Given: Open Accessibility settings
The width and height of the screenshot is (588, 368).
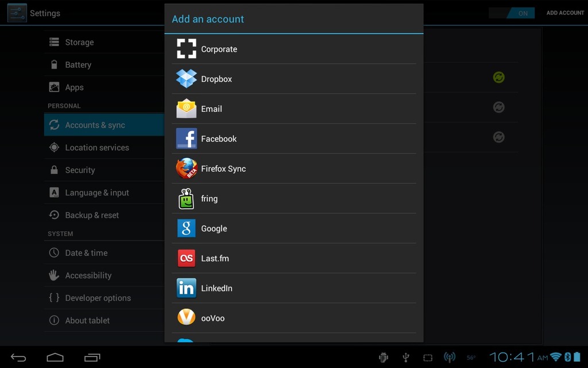Looking at the screenshot, I should click(105, 275).
